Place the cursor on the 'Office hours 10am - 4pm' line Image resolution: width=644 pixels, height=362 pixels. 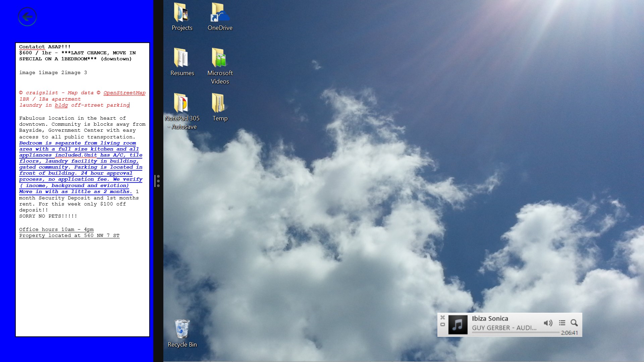tap(56, 230)
